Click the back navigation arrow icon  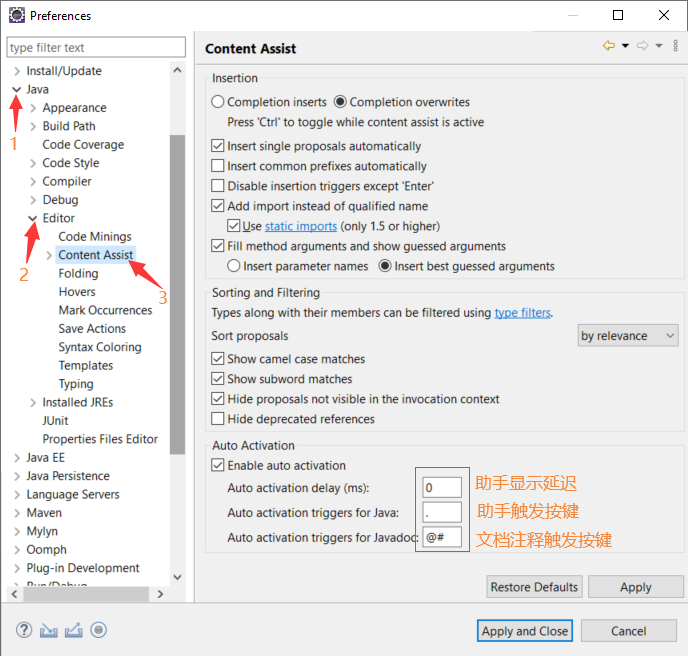click(609, 45)
